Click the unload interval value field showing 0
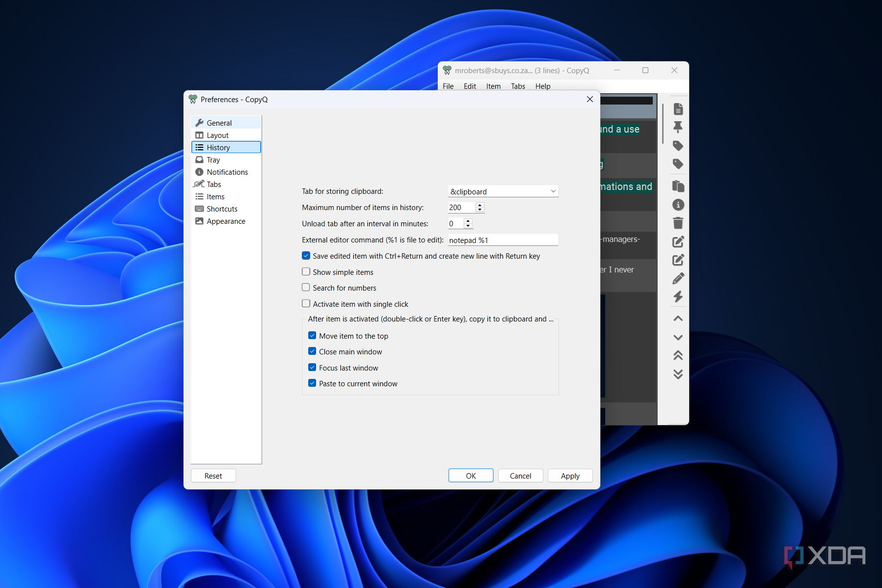 455,224
